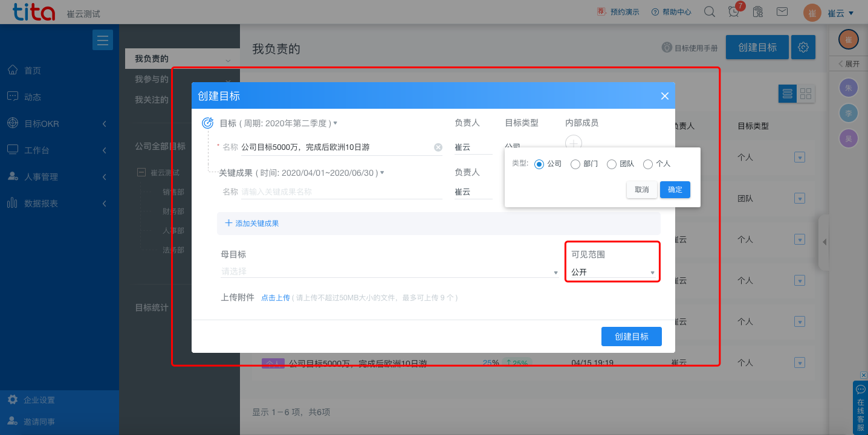Click 确定 in type popup
The width and height of the screenshot is (868, 435).
pos(675,190)
